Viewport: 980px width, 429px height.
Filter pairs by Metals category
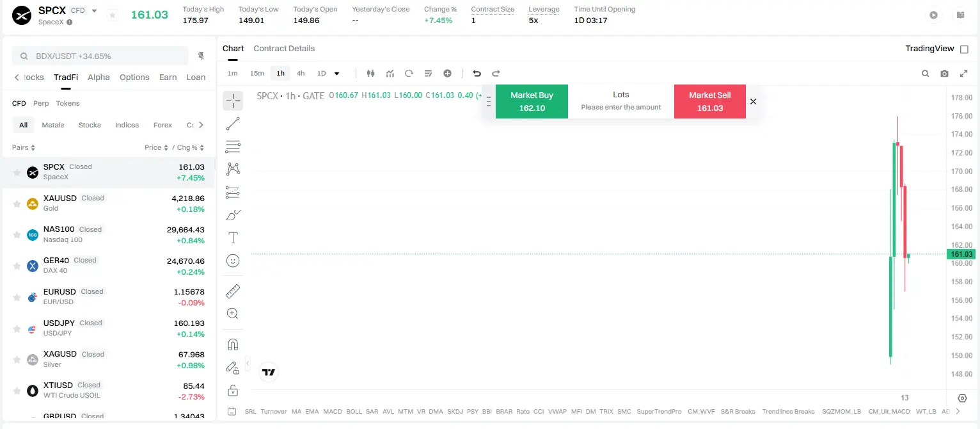pos(53,125)
